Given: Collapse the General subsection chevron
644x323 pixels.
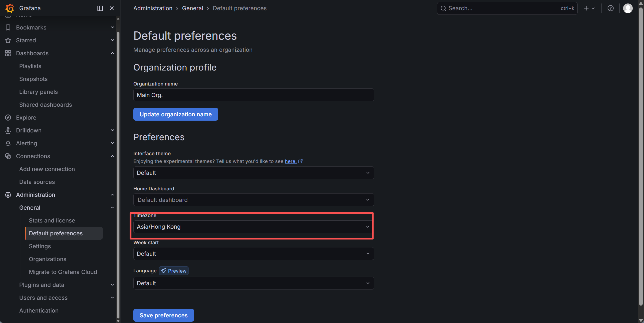Looking at the screenshot, I should [112, 207].
